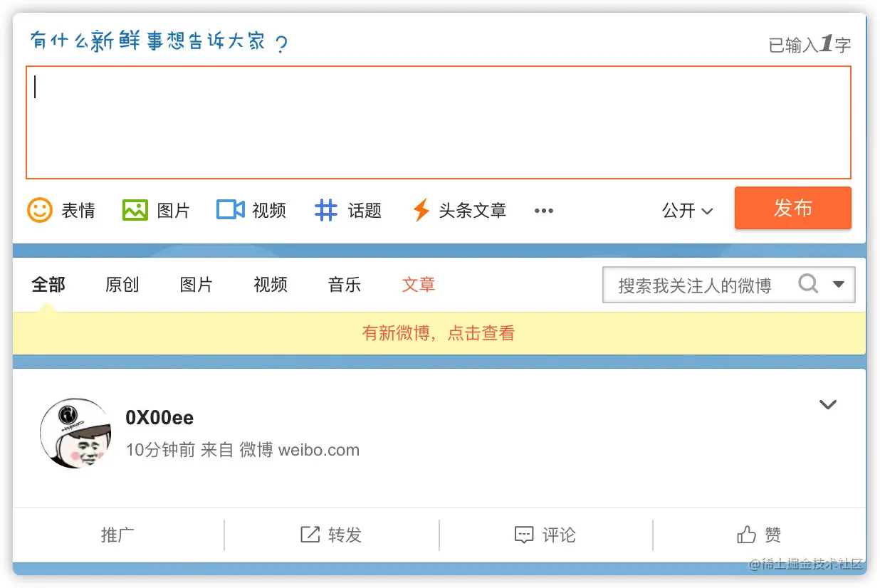The width and height of the screenshot is (880, 588).
Task: Expand the post options chevron on 0X00ee's weibo
Action: (x=828, y=404)
